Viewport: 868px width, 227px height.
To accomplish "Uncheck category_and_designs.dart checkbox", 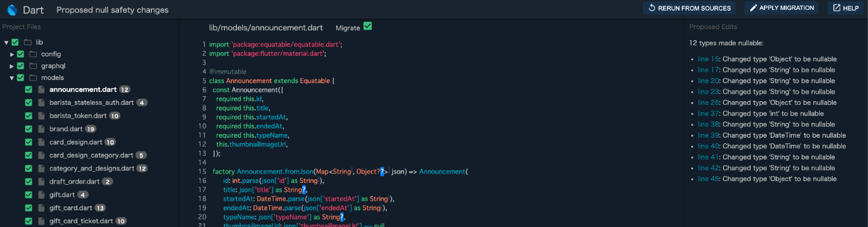I will [29, 168].
